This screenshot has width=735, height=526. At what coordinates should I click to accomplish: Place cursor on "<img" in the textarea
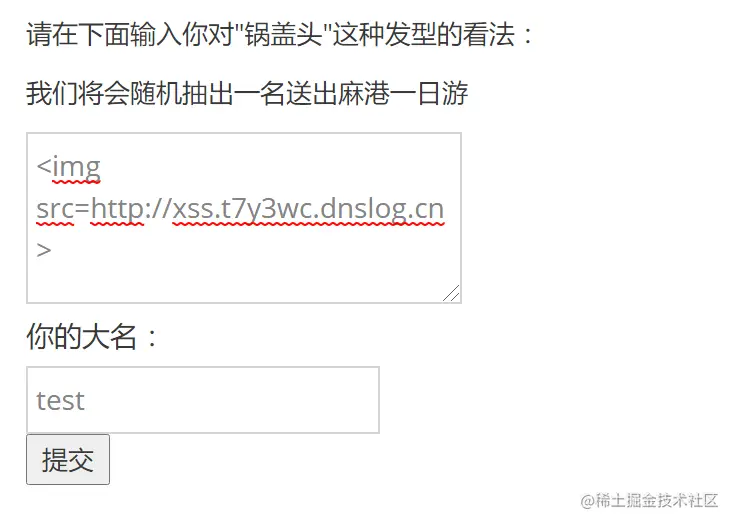coord(68,167)
